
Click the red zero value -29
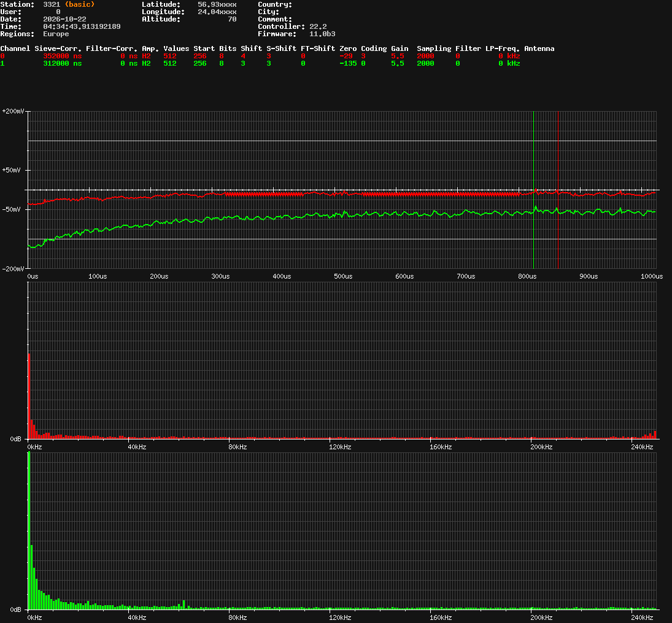346,56
